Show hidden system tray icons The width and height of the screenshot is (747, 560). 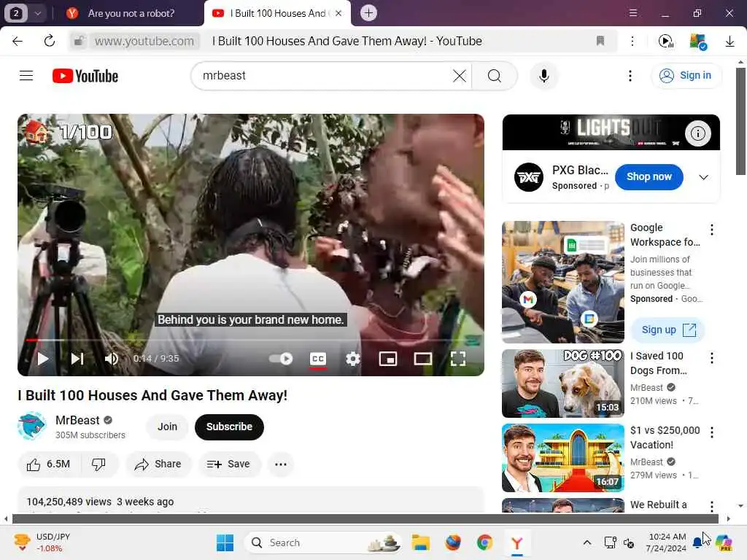(587, 542)
